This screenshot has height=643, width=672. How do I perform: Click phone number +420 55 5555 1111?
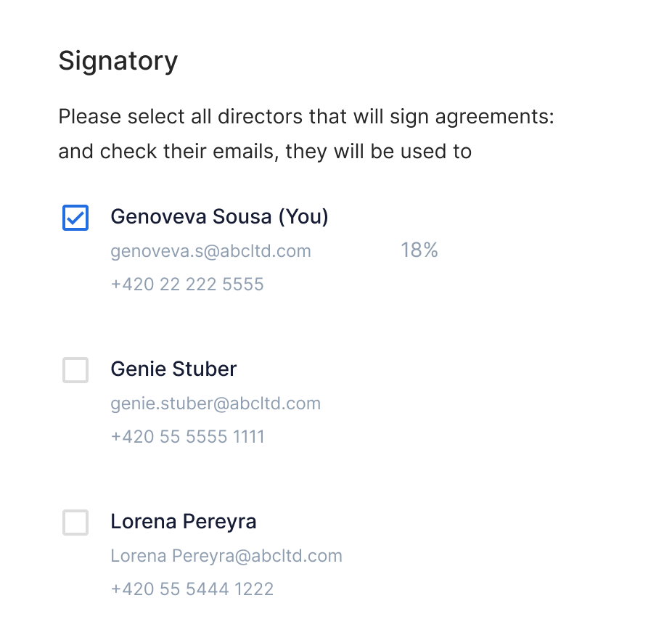coord(187,437)
